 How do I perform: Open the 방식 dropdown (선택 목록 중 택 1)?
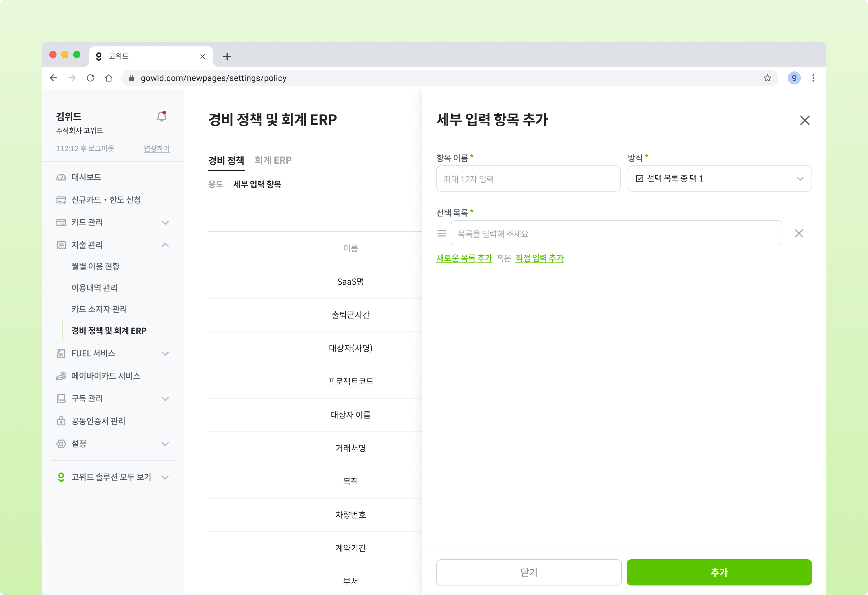click(719, 179)
